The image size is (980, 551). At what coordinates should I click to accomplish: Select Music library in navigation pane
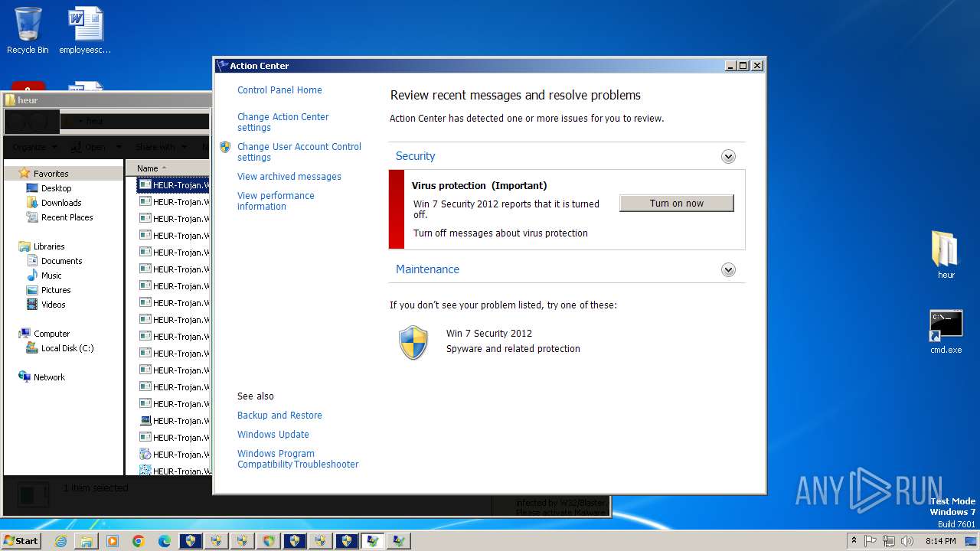point(51,275)
